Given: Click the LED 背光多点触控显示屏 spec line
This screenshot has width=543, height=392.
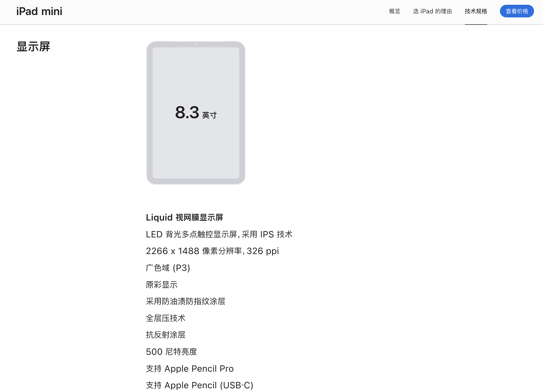Looking at the screenshot, I should tap(219, 234).
